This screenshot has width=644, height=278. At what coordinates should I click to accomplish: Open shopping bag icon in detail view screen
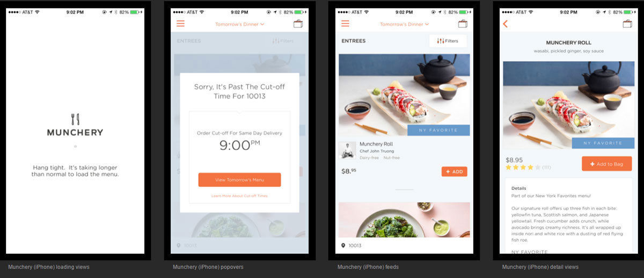point(627,24)
